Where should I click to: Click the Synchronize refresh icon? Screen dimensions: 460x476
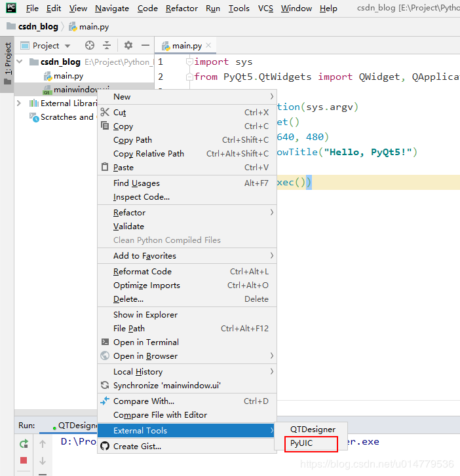[105, 385]
